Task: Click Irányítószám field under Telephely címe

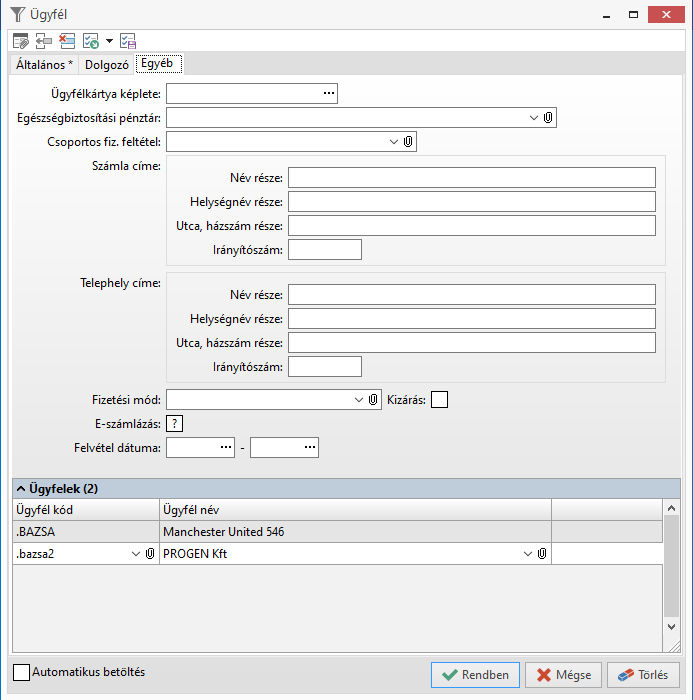Action: tap(325, 367)
